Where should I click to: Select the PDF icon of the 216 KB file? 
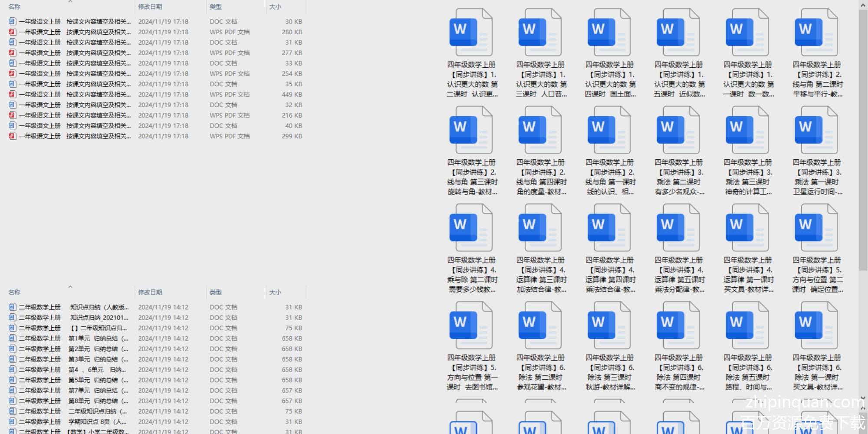tap(12, 115)
